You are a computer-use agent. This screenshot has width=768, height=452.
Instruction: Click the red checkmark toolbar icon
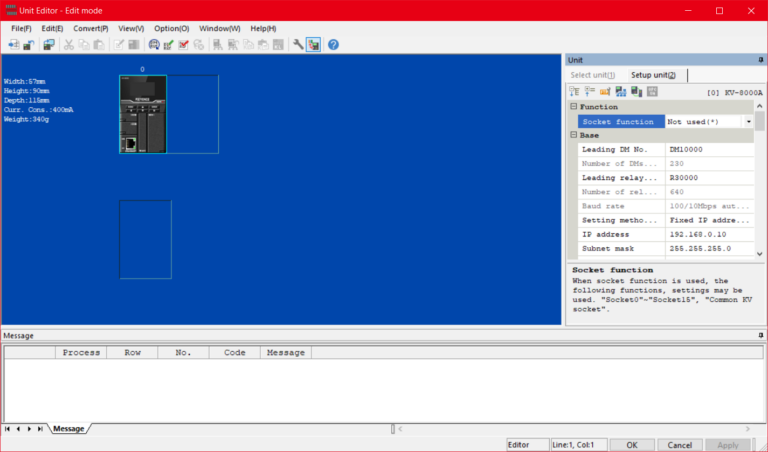coord(184,45)
